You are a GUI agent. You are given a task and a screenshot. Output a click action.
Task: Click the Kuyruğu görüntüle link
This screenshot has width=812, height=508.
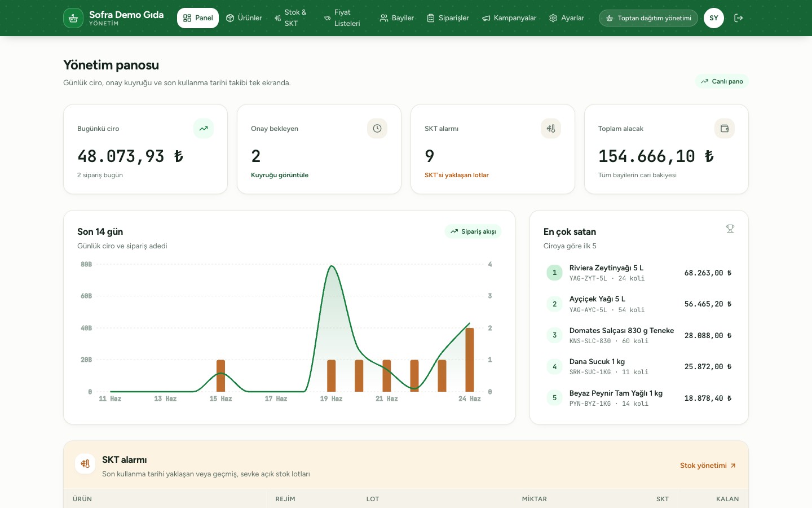pyautogui.click(x=280, y=175)
